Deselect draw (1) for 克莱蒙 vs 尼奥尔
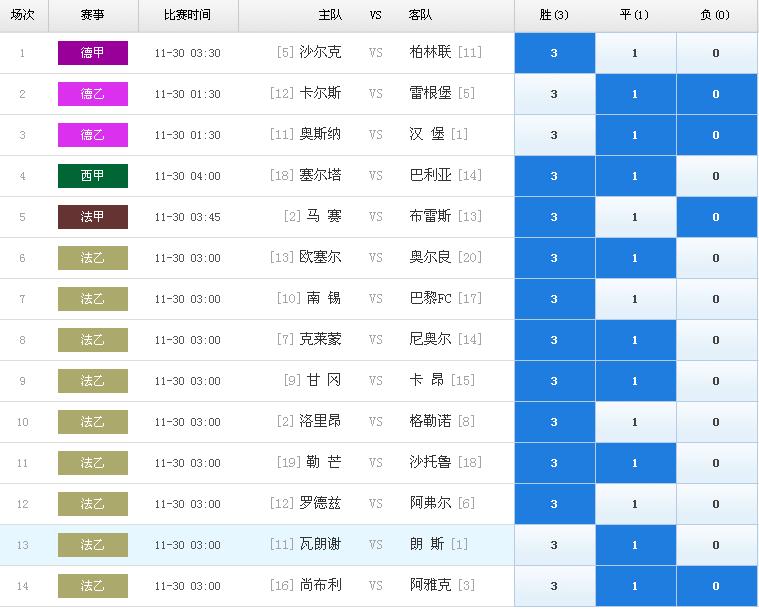The width and height of the screenshot is (759, 609). pos(636,340)
